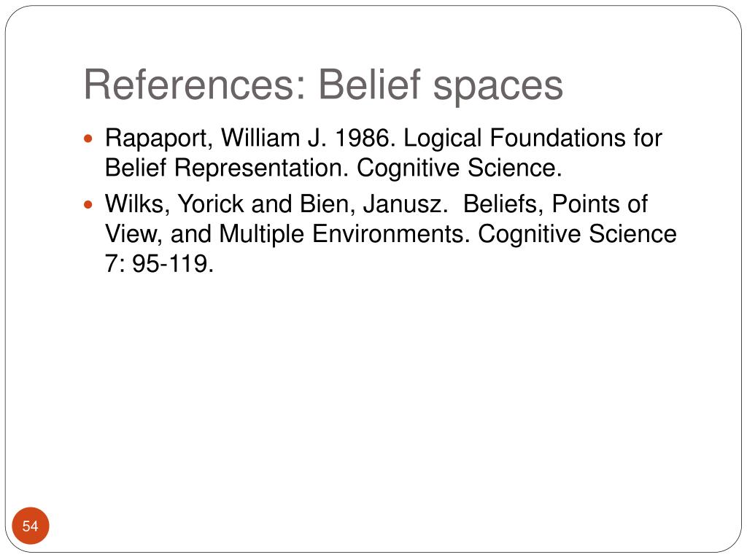747x560 pixels.
Task: Click the year 1986
Action: click(365, 138)
